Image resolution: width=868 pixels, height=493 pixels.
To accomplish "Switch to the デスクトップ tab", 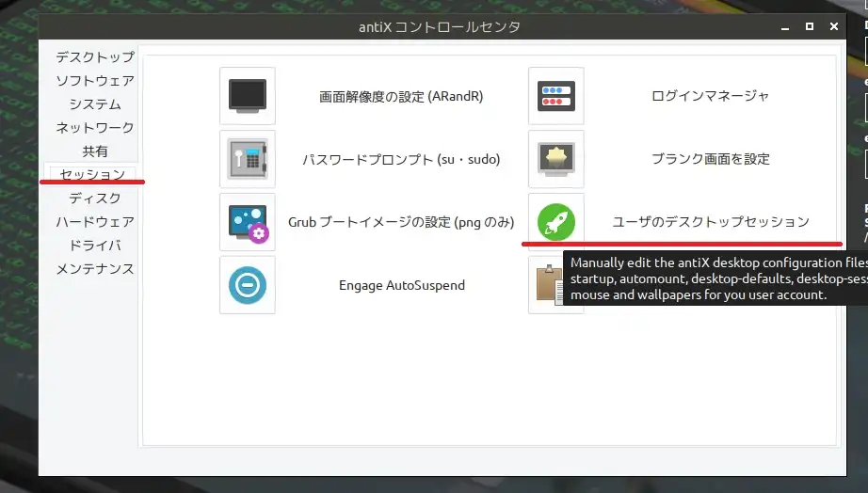I will tap(94, 57).
